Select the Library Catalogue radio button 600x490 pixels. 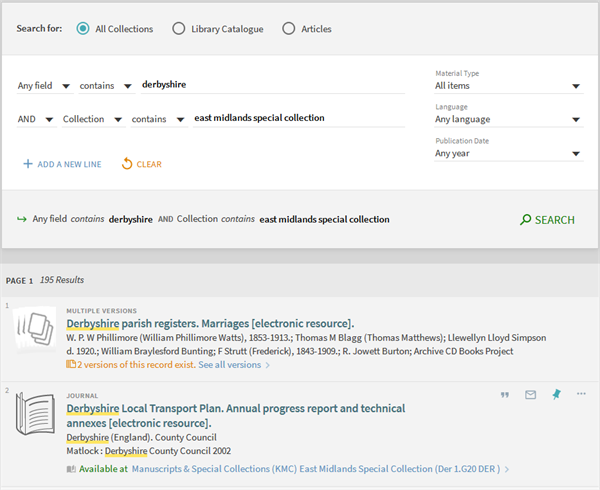(x=179, y=29)
